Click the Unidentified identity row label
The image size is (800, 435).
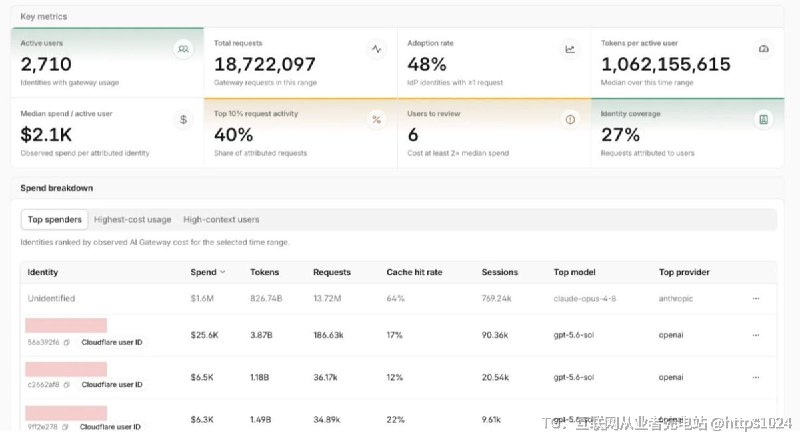click(51, 299)
